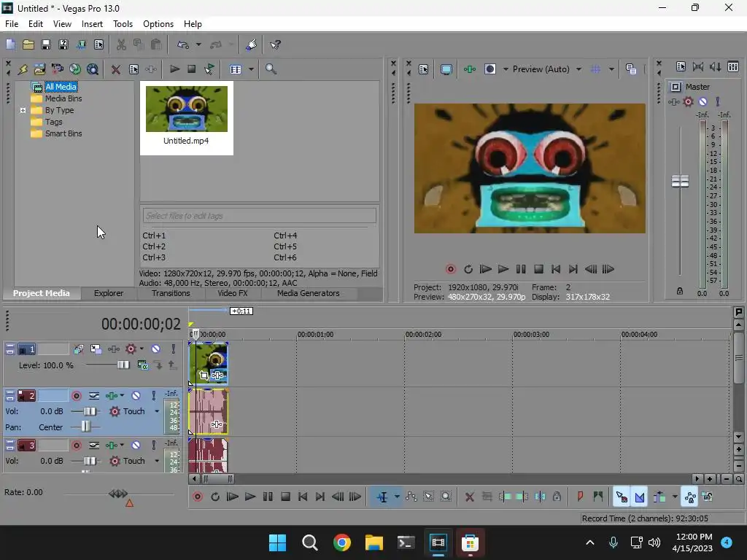Open the Tools menu
The height and width of the screenshot is (560, 747).
[123, 24]
